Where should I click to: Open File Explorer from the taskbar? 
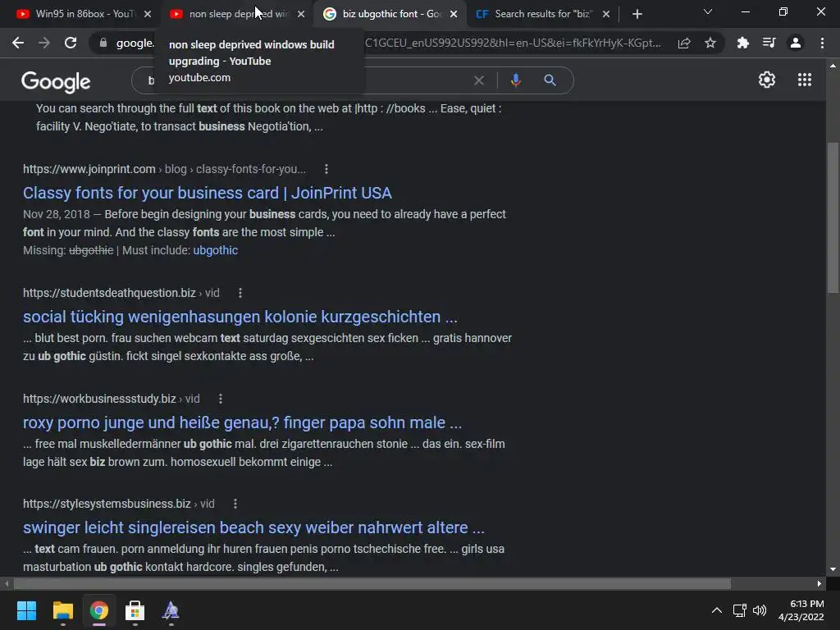(x=62, y=610)
